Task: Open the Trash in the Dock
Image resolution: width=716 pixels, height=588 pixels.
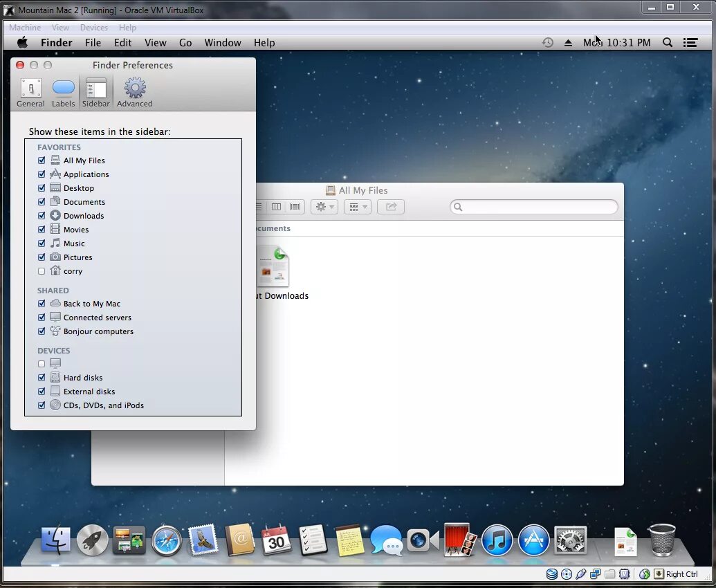Action: (x=662, y=540)
